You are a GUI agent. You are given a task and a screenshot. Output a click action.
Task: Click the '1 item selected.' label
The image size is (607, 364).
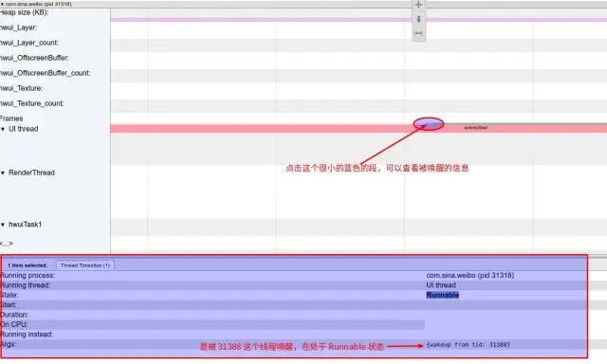click(x=28, y=265)
